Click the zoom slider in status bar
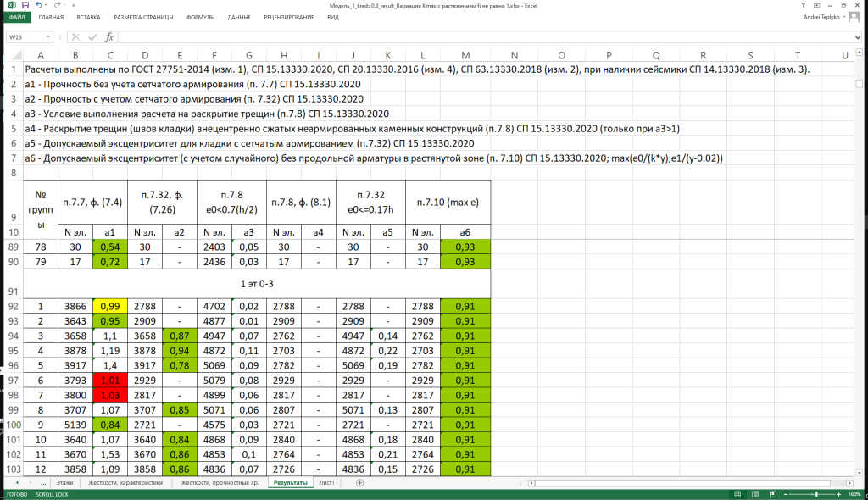The height and width of the screenshot is (500, 868). pos(815,494)
